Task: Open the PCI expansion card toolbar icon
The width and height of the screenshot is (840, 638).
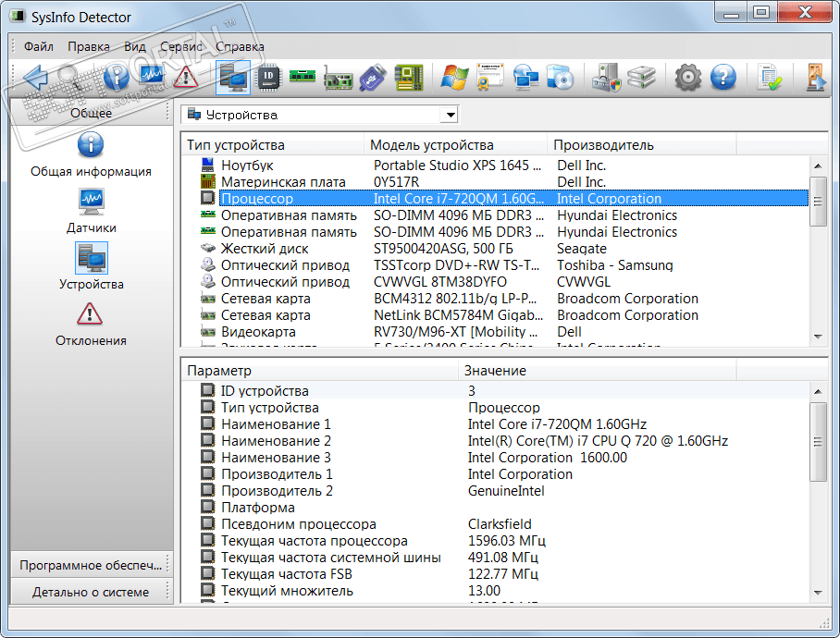Action: [338, 79]
